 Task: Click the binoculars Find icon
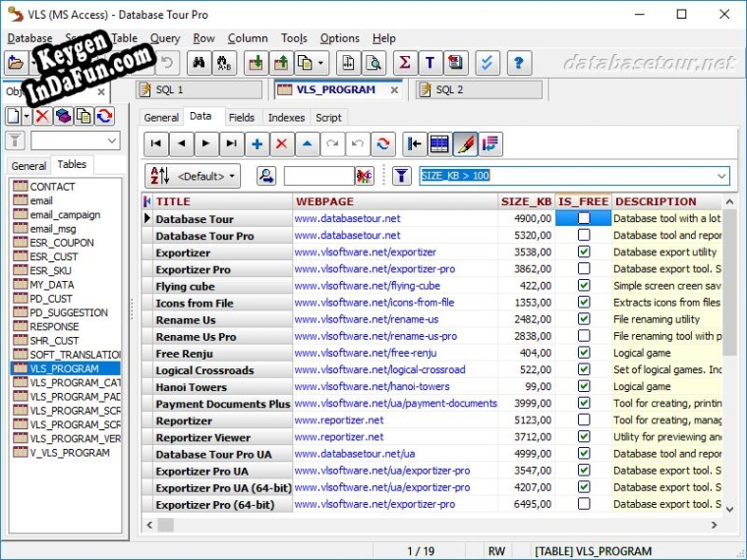tap(199, 62)
